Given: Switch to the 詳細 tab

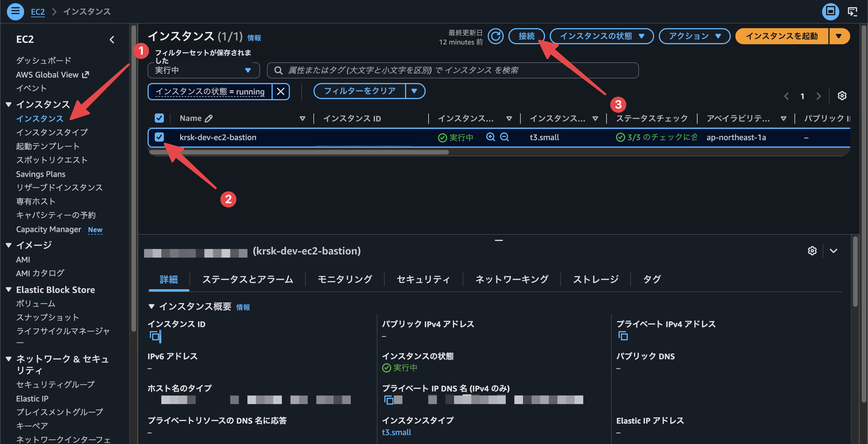Looking at the screenshot, I should pos(169,279).
